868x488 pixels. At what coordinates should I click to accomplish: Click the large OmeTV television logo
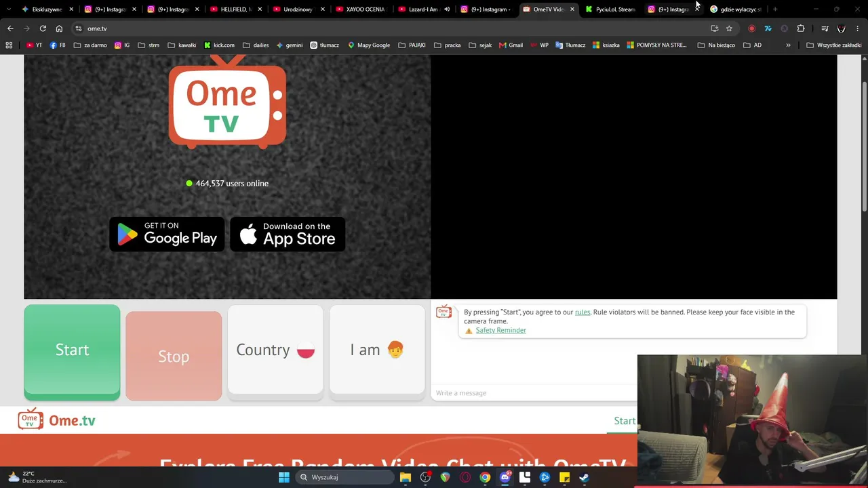click(x=227, y=102)
